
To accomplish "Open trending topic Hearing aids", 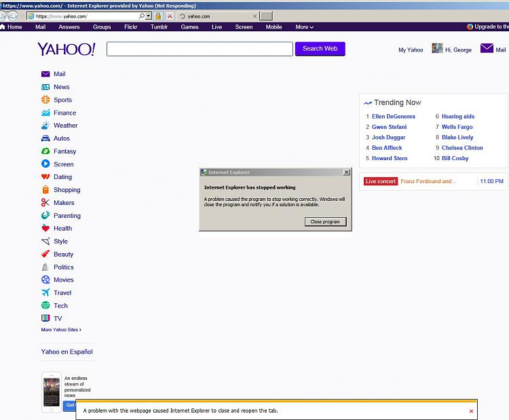I will [x=457, y=116].
